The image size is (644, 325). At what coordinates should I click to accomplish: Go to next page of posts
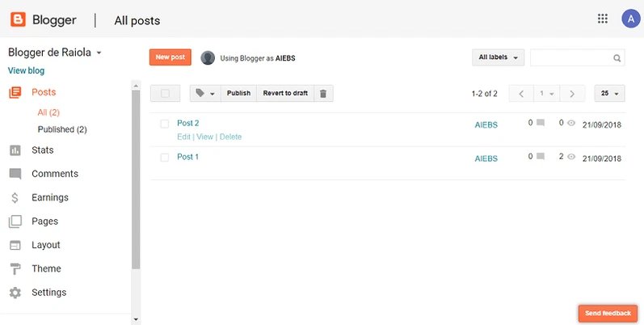tap(572, 94)
